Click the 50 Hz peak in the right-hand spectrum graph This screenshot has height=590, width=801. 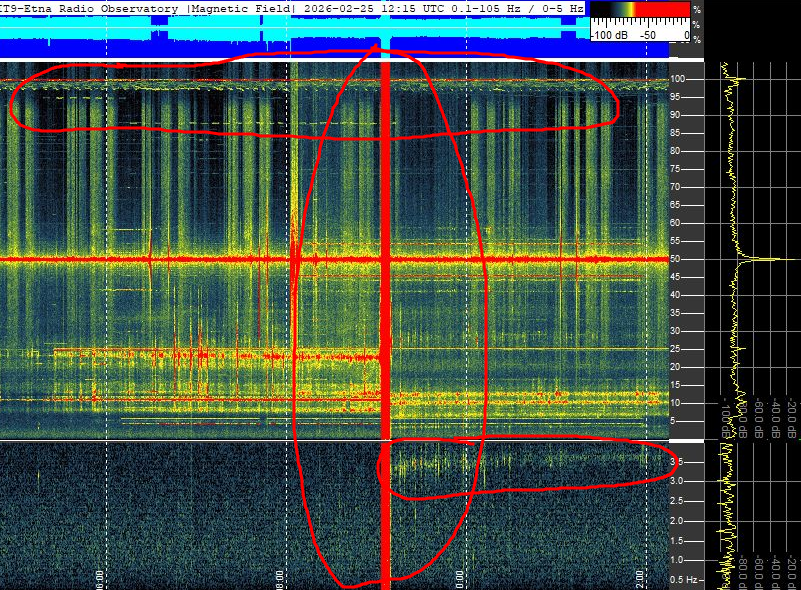tap(765, 259)
